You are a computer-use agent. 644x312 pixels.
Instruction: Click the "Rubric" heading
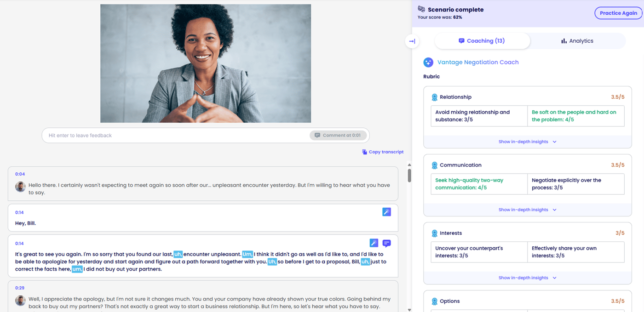pyautogui.click(x=431, y=77)
